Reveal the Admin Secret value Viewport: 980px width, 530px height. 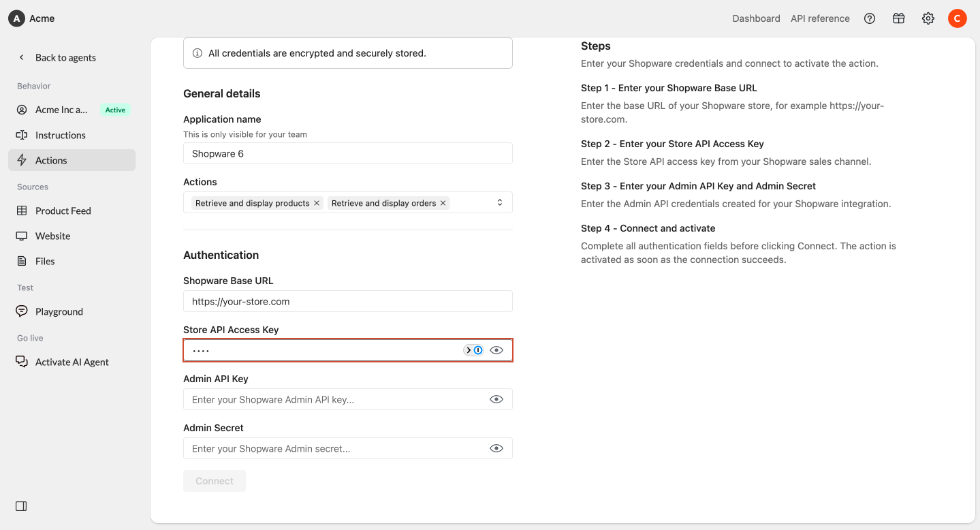(496, 448)
